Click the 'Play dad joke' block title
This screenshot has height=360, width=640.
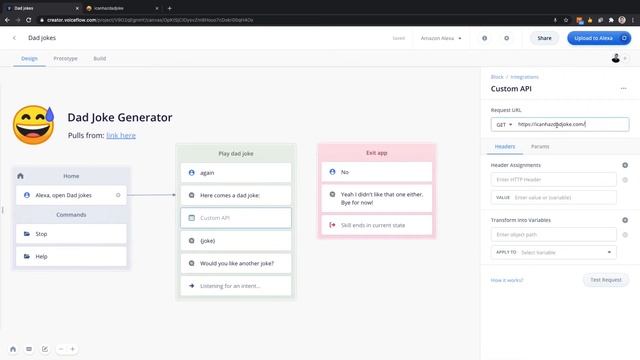(x=236, y=153)
